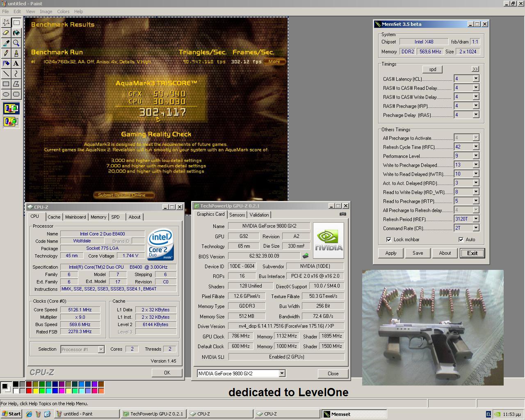Select the Curve tool in Paint
This screenshot has height=420, width=525.
[16, 73]
